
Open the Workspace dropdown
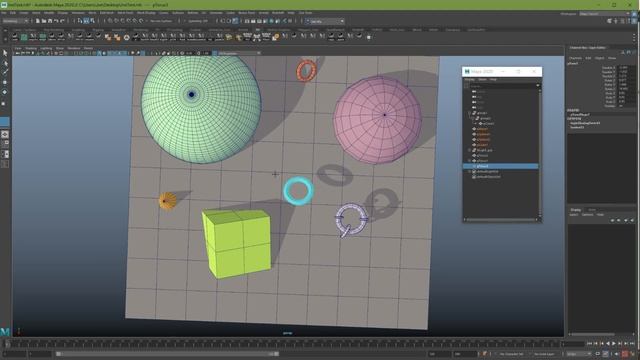point(605,14)
